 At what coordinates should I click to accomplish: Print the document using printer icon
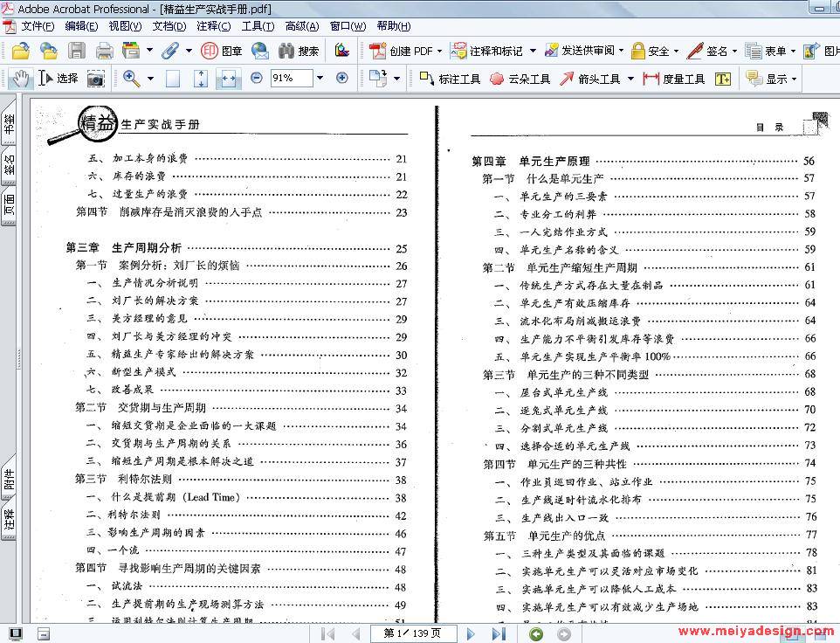[104, 52]
